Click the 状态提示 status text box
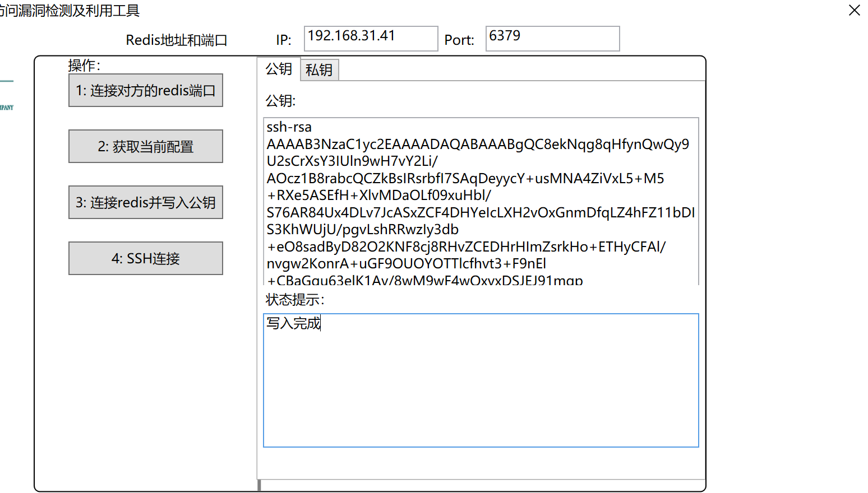The width and height of the screenshot is (868, 493). click(x=481, y=380)
